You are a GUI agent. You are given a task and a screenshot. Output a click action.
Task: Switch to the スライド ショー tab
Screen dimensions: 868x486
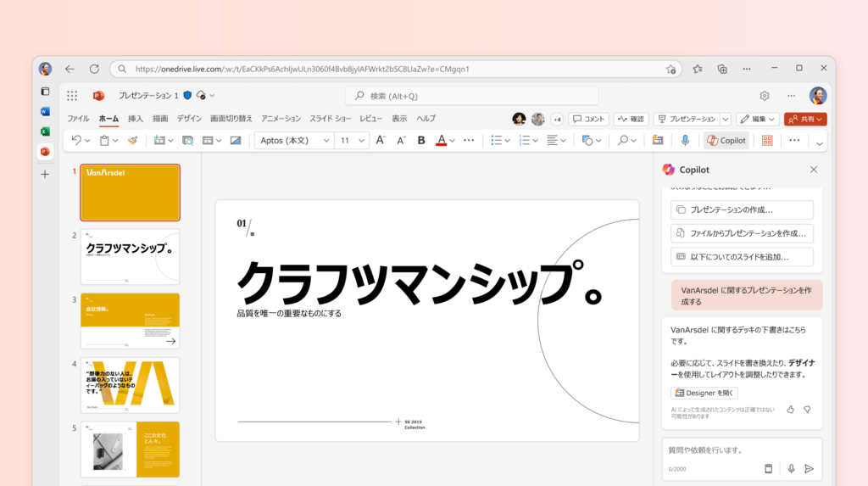click(330, 119)
